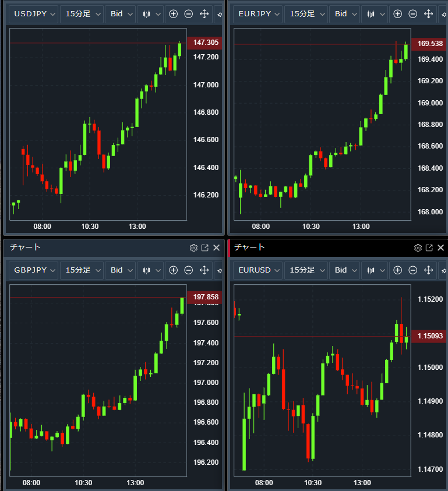The height and width of the screenshot is (491, 448).
Task: Click the 197.858 current price label on GBPJPY chart
Action: (205, 298)
